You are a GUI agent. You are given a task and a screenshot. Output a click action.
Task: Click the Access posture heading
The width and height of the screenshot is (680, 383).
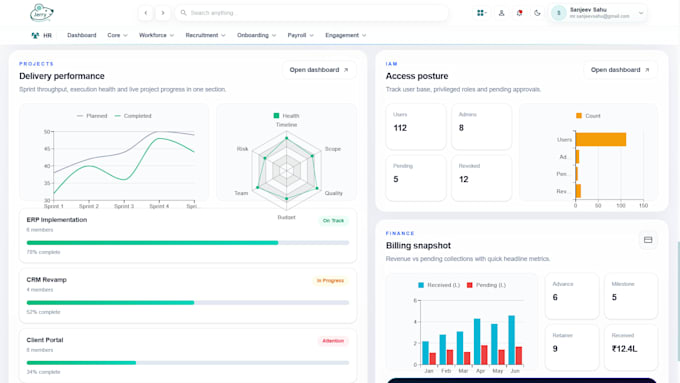pos(417,76)
